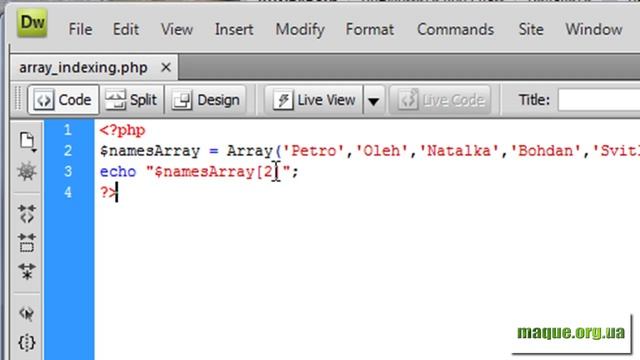Viewport: 640px width, 360px height.
Task: Open the Modify menu
Action: (300, 29)
